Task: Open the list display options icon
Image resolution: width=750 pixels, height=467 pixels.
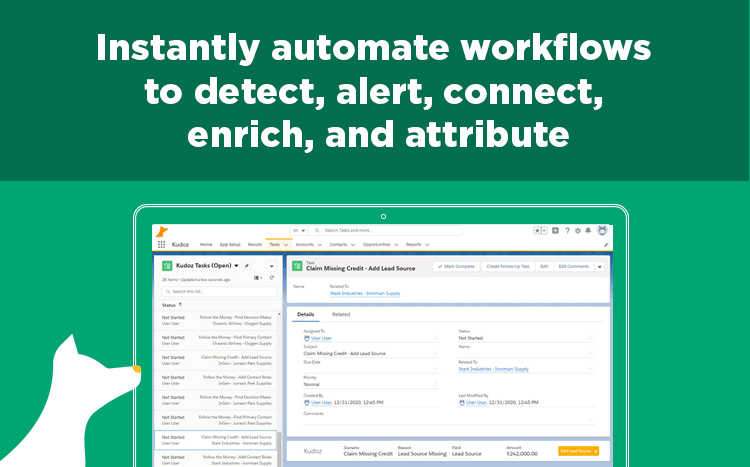Action: tap(258, 278)
